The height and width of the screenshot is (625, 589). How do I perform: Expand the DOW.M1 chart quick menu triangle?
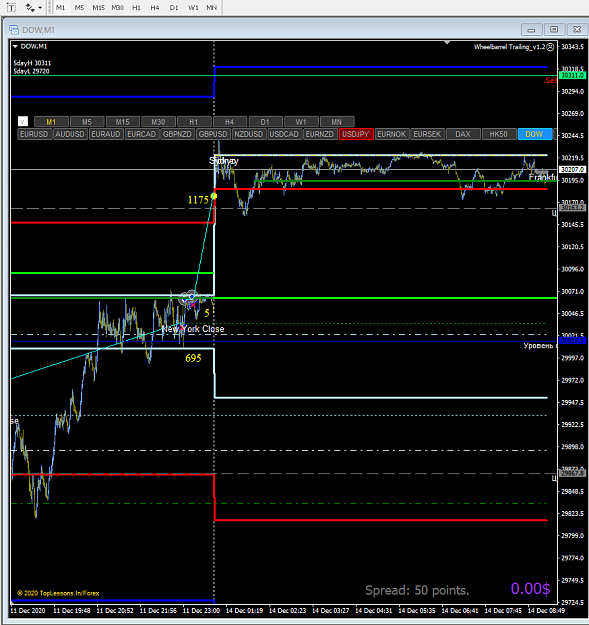15,47
